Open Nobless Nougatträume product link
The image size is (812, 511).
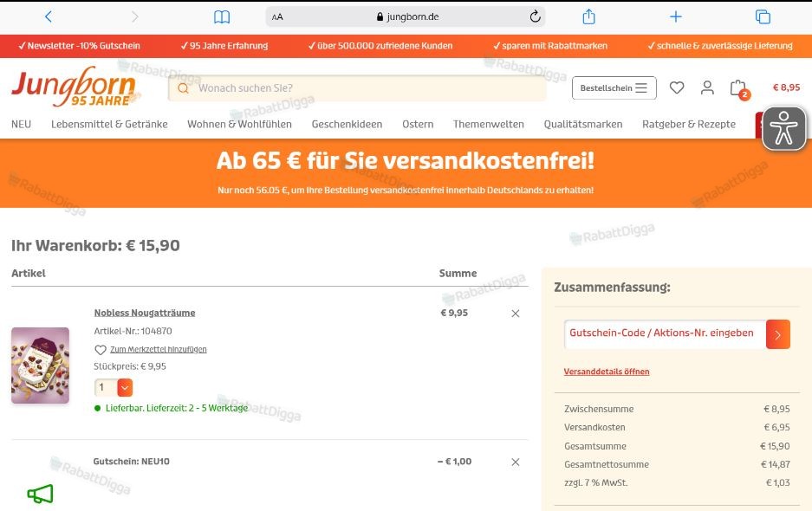[x=145, y=313]
